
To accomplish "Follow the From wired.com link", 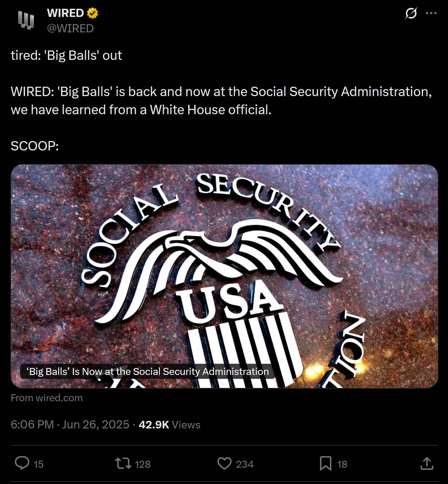I will pos(47,398).
